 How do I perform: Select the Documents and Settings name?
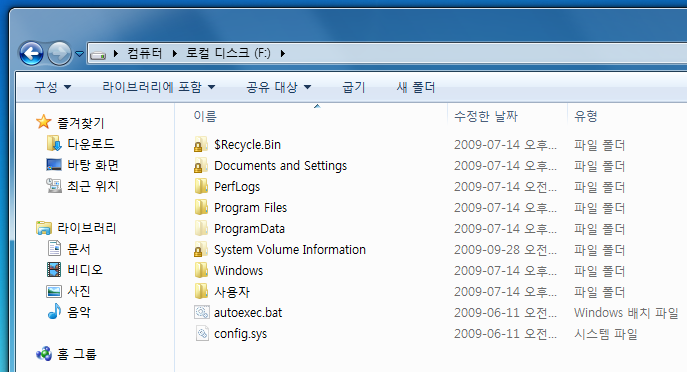point(280,166)
